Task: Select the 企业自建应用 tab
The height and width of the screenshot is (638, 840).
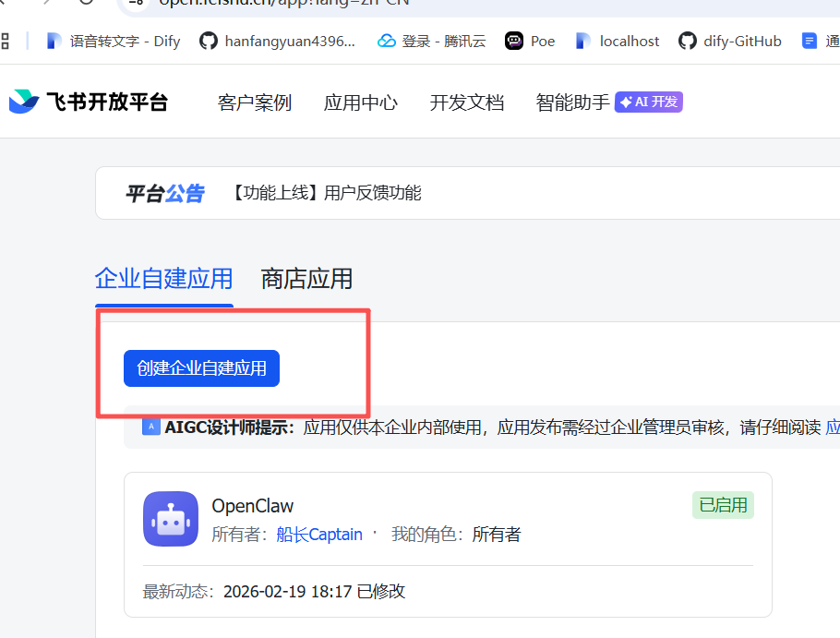Action: click(163, 278)
